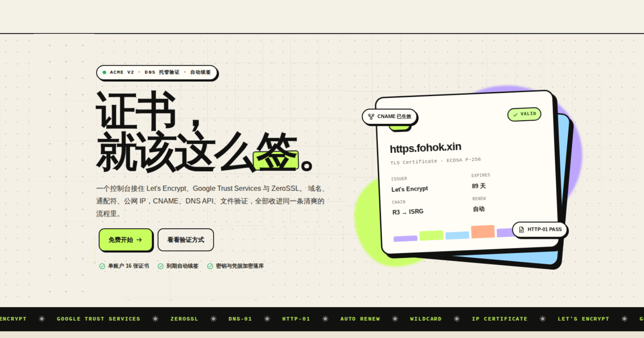The image size is (644, 338).
Task: Click the check icon beside 密钥与凭据加密落库
Action: pyautogui.click(x=210, y=266)
